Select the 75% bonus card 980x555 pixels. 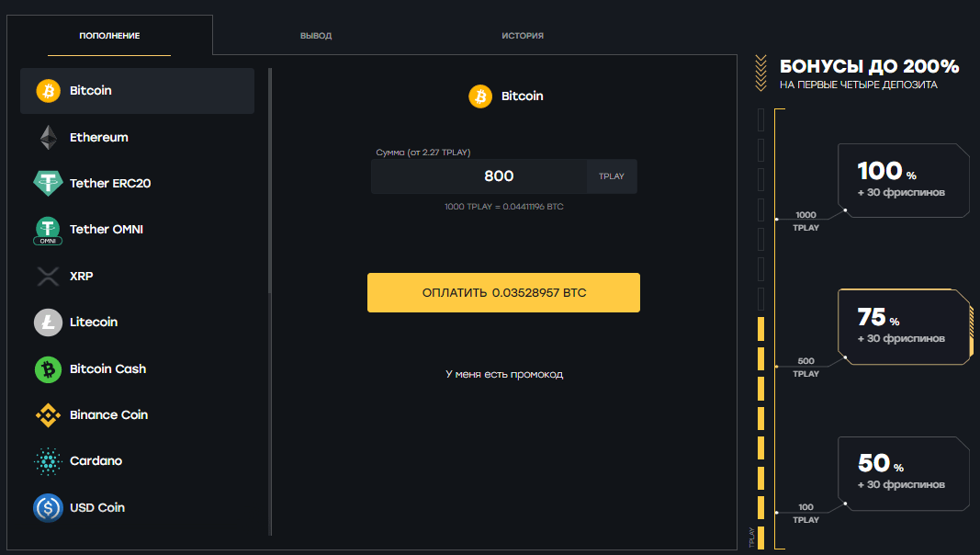pyautogui.click(x=904, y=327)
